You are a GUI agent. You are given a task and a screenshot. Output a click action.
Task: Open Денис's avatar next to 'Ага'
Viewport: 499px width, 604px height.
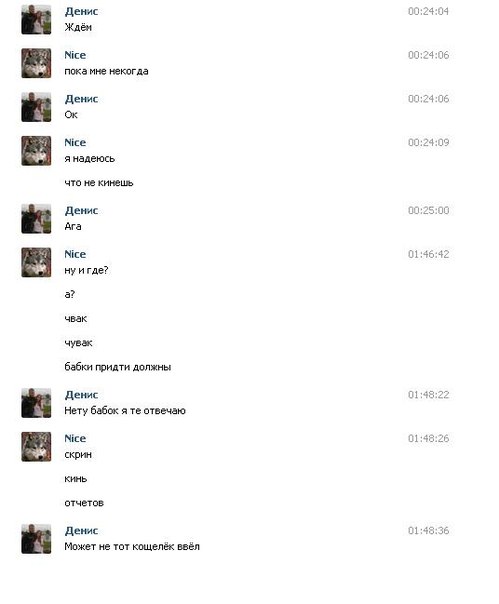tap(36, 218)
